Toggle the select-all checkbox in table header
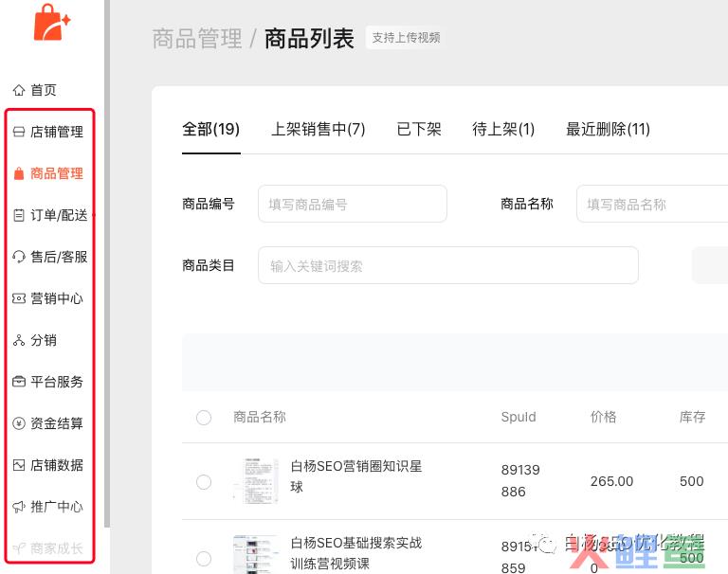The image size is (728, 574). (x=204, y=418)
